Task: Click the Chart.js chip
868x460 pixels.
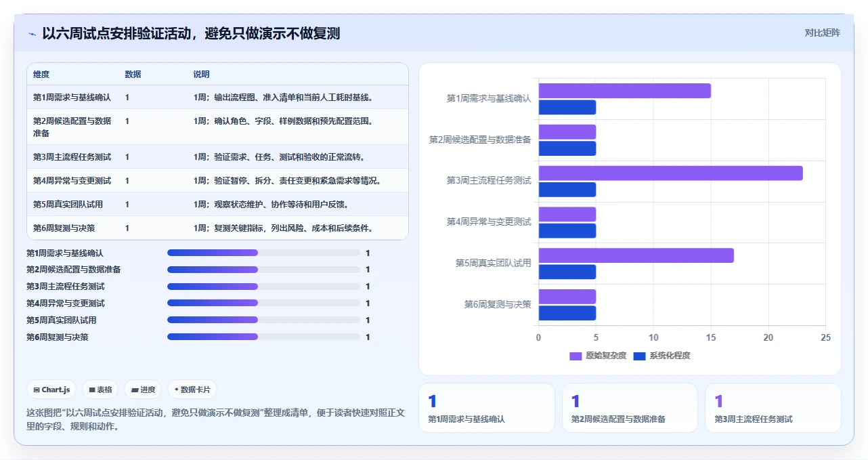Action: 52,390
